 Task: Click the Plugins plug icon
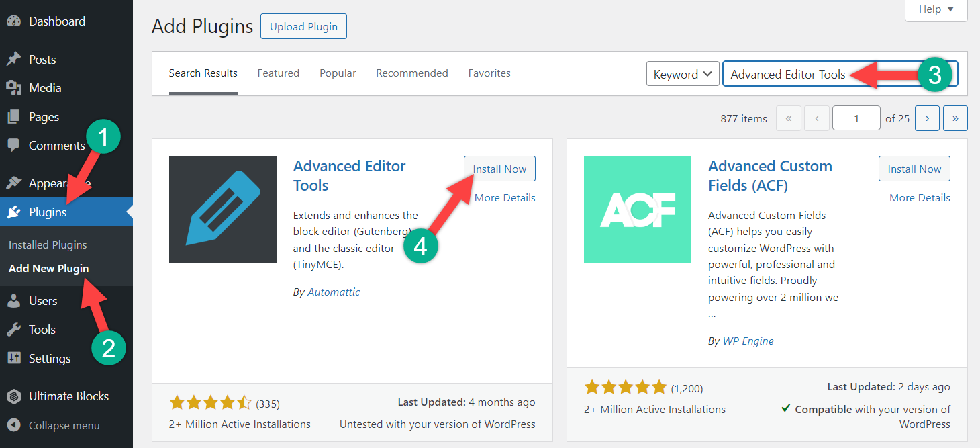pyautogui.click(x=13, y=212)
